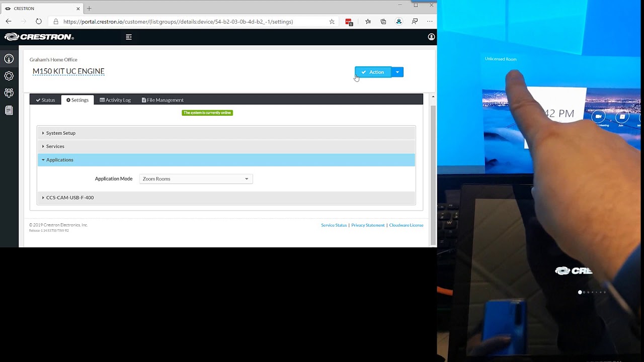Open the browser Favorites list
Screen dimensions: 644x362
[x=368, y=22]
